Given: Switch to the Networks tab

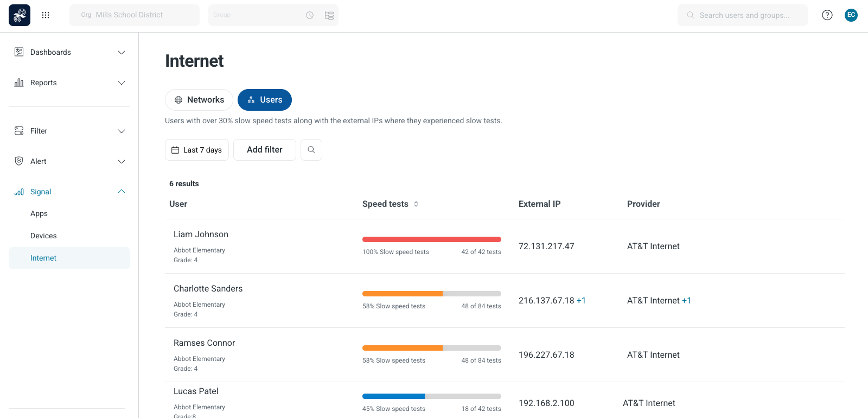Looking at the screenshot, I should point(199,100).
